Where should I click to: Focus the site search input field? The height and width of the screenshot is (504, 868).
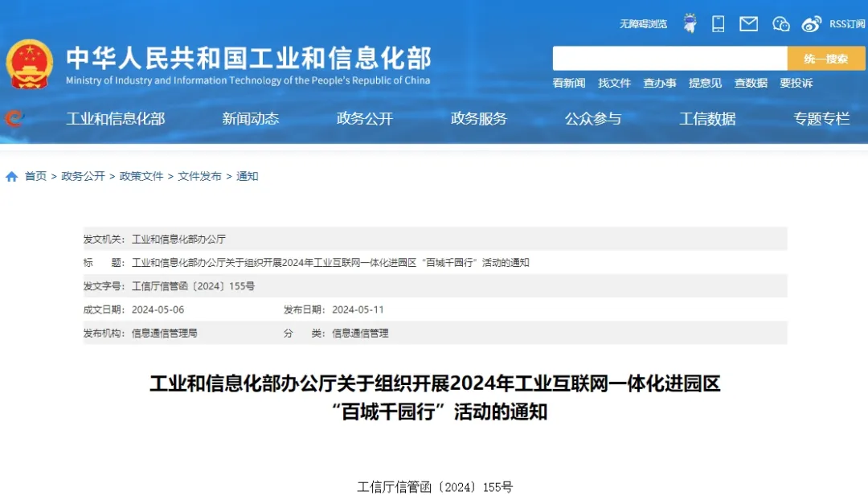pos(669,59)
